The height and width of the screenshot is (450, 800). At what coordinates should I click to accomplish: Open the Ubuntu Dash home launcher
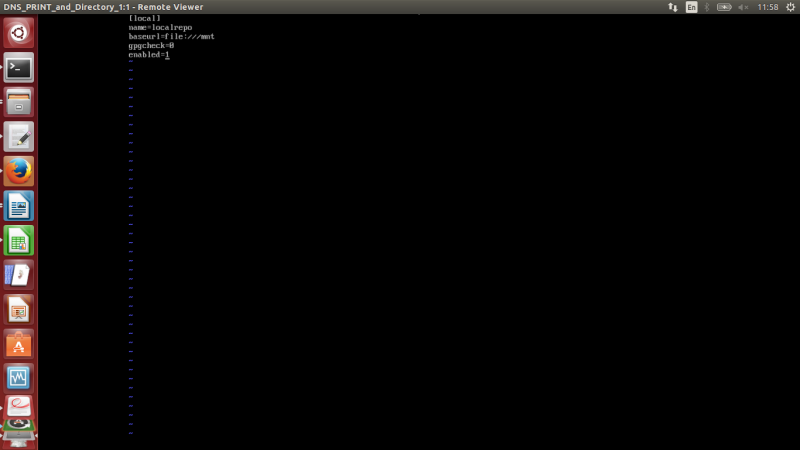click(x=18, y=33)
